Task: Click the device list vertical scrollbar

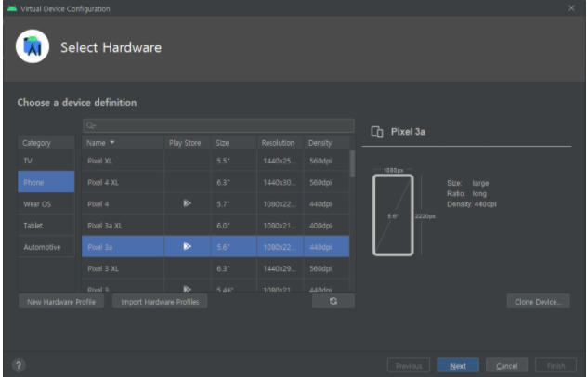Action: (352, 163)
